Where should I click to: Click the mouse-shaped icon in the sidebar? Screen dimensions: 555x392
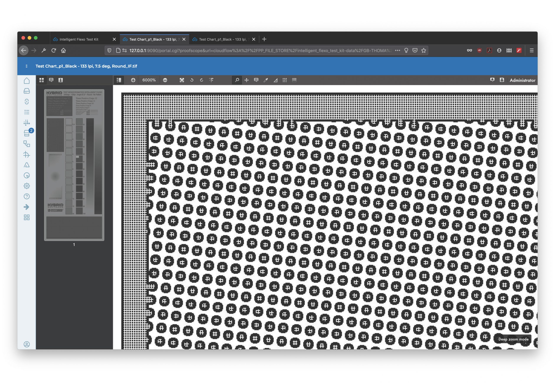click(27, 101)
